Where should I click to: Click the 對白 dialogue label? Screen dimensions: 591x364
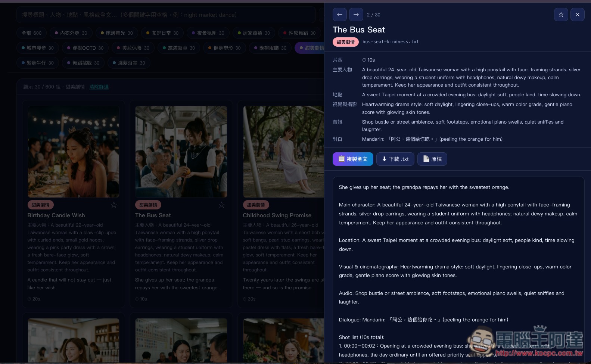pos(338,139)
